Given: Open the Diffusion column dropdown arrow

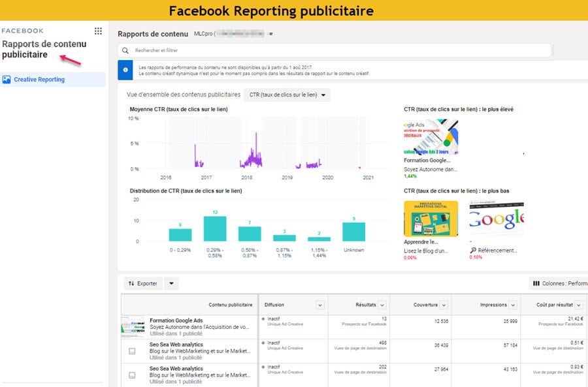Looking at the screenshot, I should pos(320,305).
